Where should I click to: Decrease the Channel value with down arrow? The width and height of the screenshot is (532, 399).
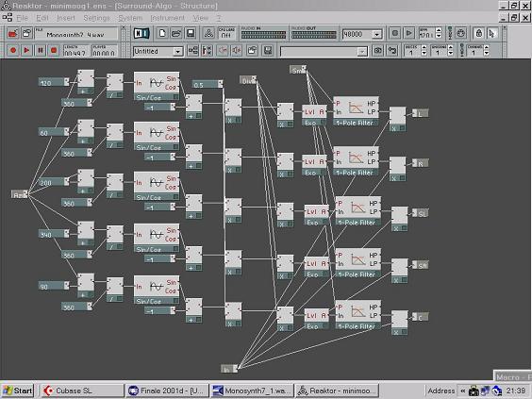[x=486, y=54]
